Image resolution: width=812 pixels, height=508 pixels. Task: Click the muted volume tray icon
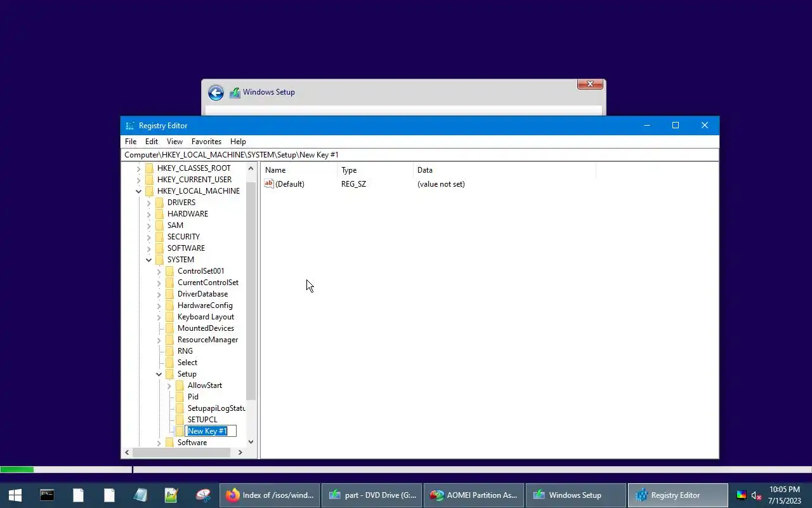756,495
